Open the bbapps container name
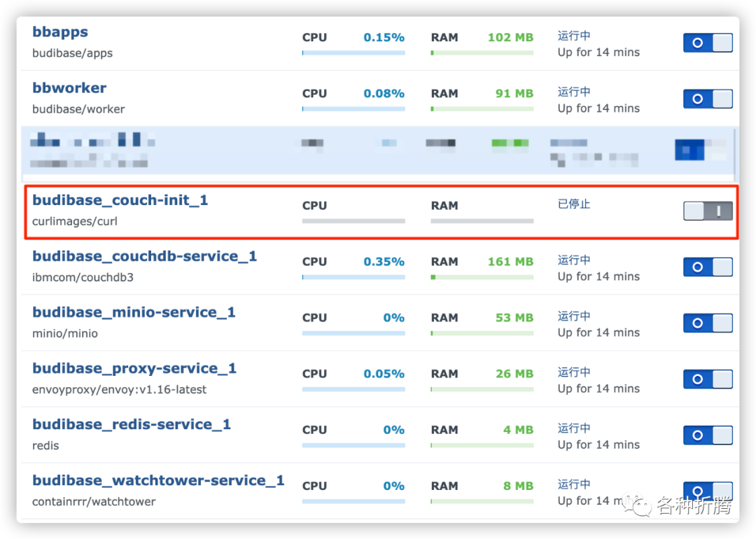 coord(60,31)
